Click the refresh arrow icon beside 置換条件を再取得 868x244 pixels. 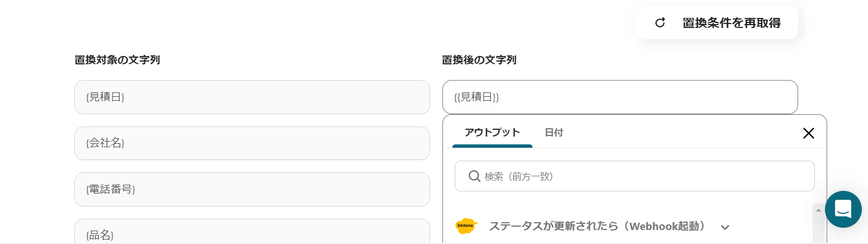660,23
